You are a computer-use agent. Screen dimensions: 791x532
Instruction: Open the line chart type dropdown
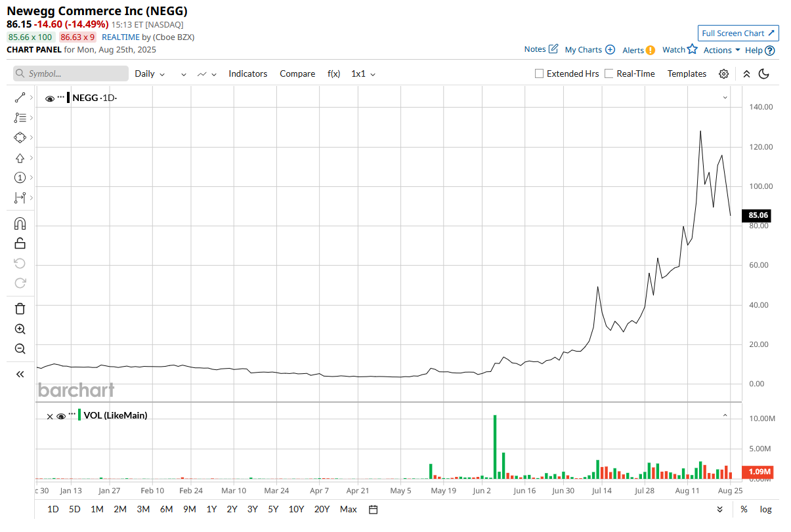pos(207,74)
